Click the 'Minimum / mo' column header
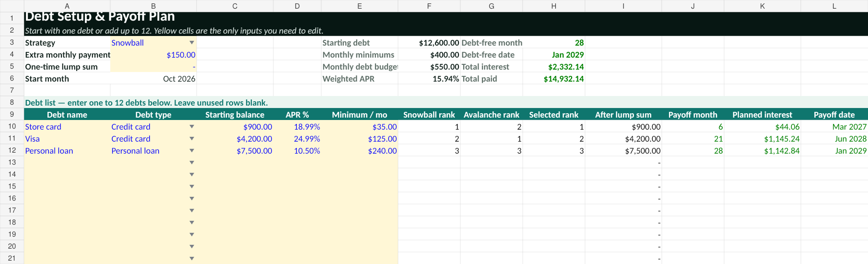This screenshot has width=868, height=264. (360, 115)
